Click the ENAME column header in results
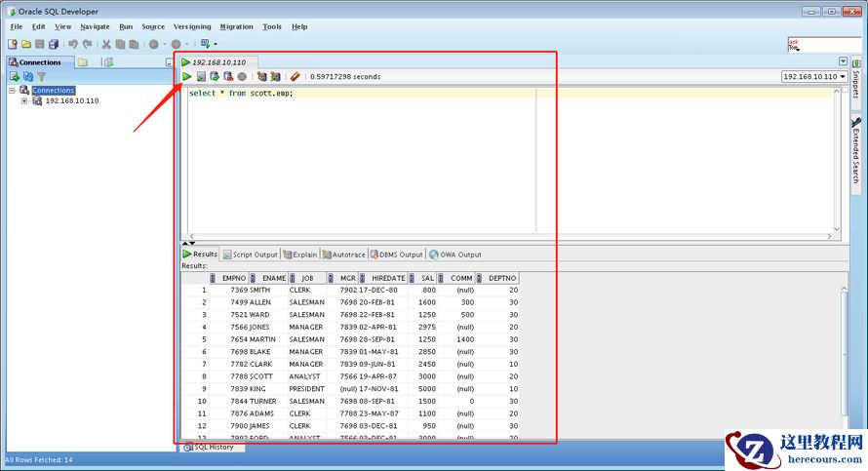Viewport: 868px width, 471px height. click(273, 278)
